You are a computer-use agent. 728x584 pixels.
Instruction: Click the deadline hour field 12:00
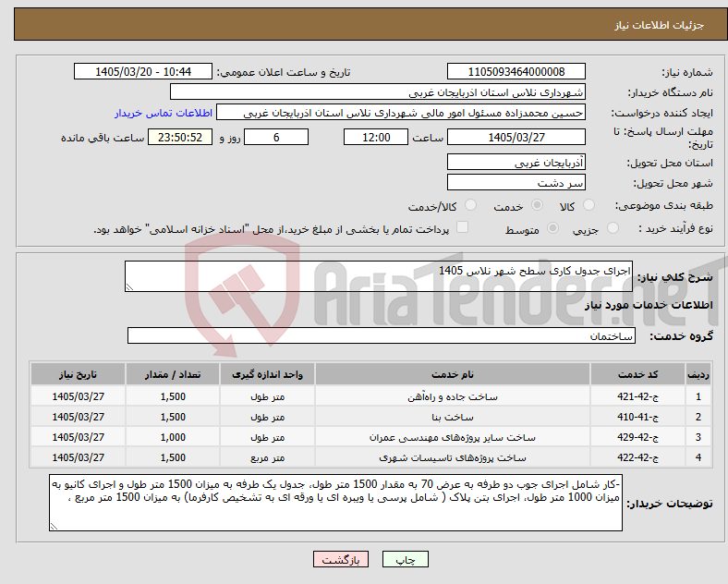click(376, 138)
